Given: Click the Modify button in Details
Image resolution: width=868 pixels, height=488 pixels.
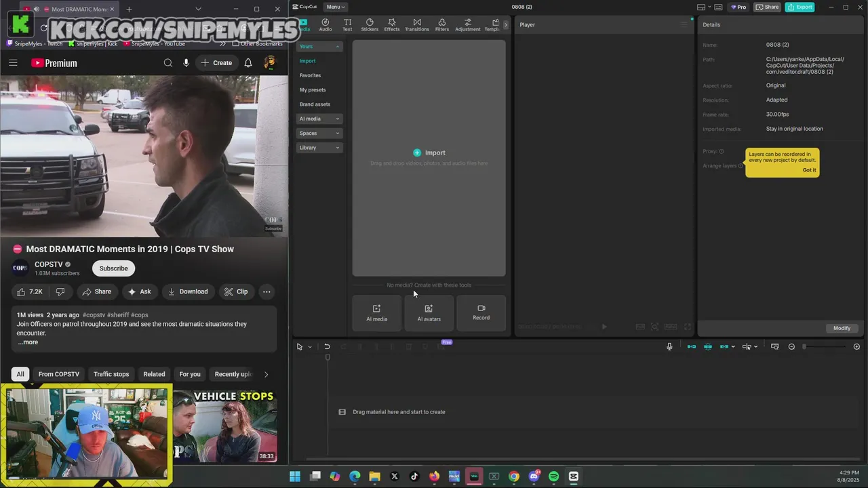Looking at the screenshot, I should click(x=842, y=328).
